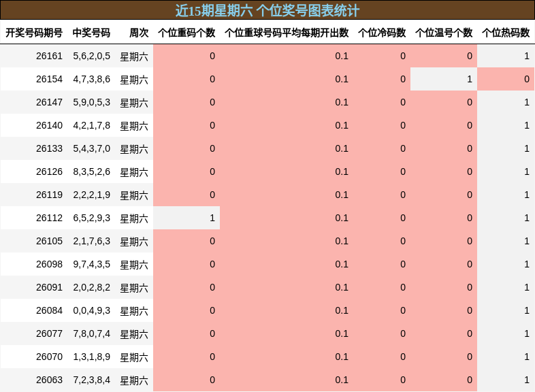Click 星期六 in the 26063 row
The image size is (535, 392).
coord(134,380)
